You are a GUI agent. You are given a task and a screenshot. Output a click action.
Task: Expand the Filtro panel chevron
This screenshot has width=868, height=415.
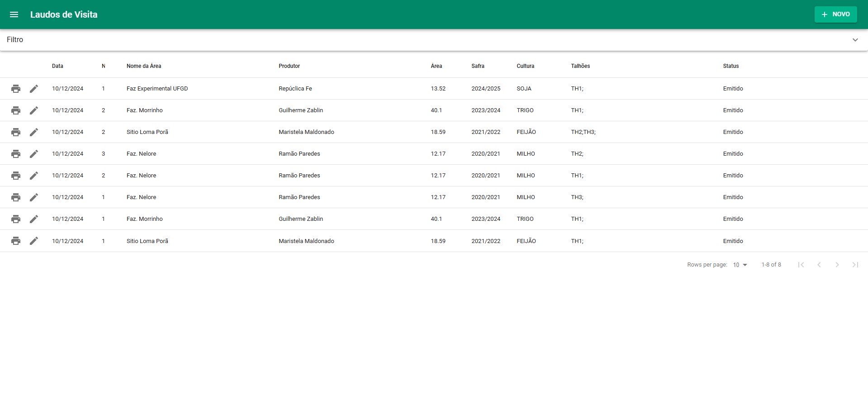click(x=855, y=40)
